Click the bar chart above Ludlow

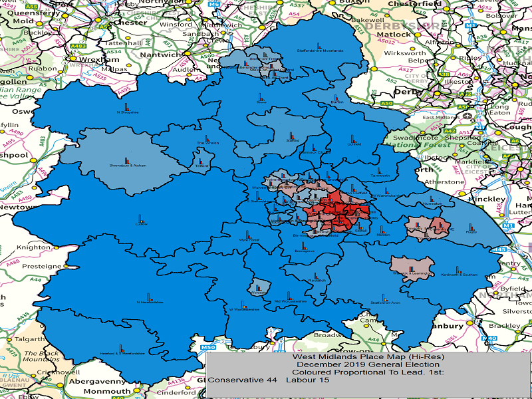(x=141, y=218)
